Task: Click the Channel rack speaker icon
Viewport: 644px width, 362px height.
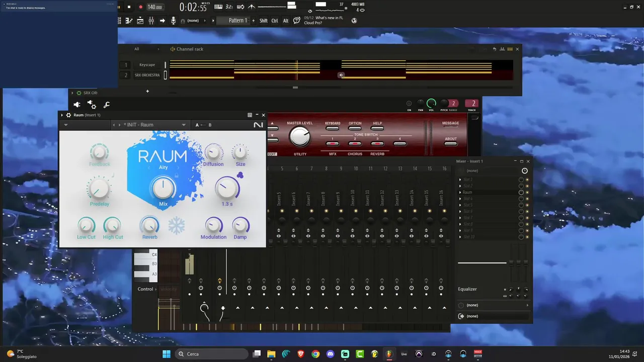Action: point(173,49)
